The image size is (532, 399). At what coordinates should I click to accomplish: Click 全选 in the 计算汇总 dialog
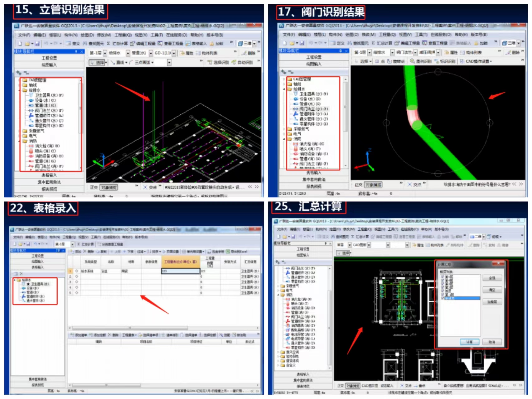(x=492, y=278)
